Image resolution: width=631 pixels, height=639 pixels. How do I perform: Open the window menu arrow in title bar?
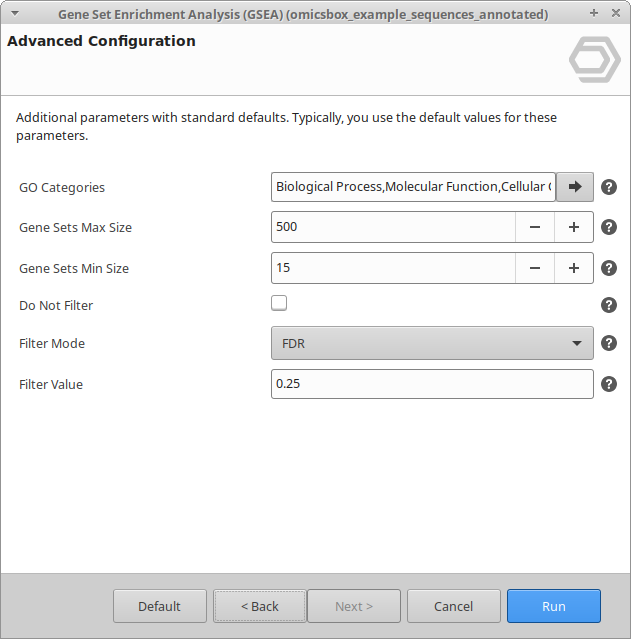coord(14,14)
